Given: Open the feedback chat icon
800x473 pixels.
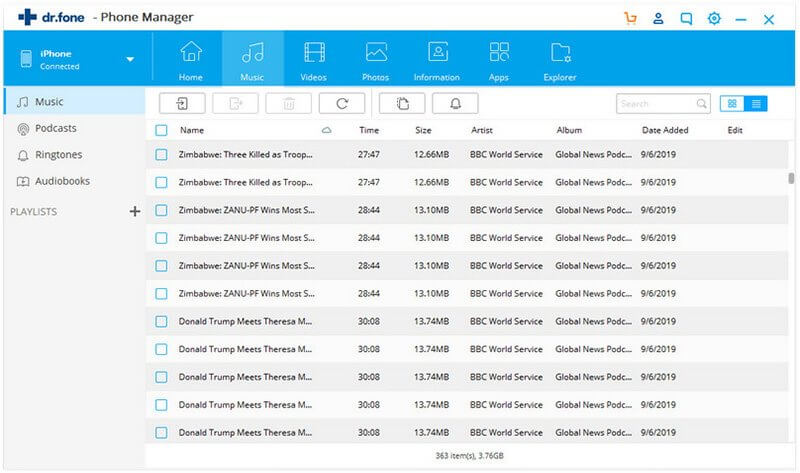Looking at the screenshot, I should click(x=686, y=19).
